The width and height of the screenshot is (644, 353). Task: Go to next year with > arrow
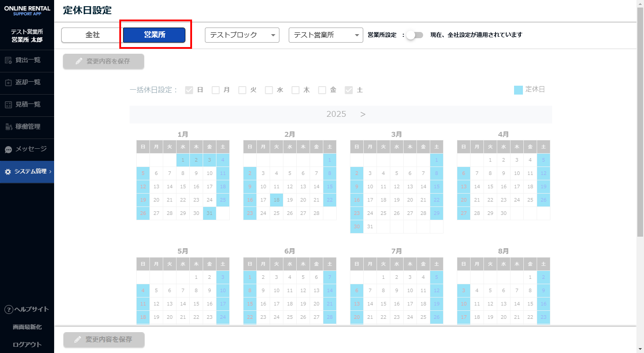pyautogui.click(x=363, y=114)
